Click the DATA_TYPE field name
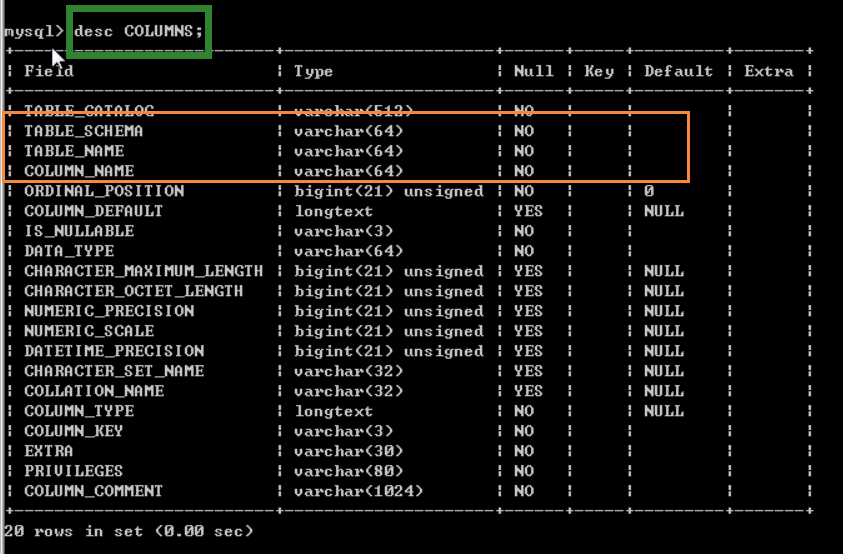This screenshot has height=554, width=843. point(69,251)
